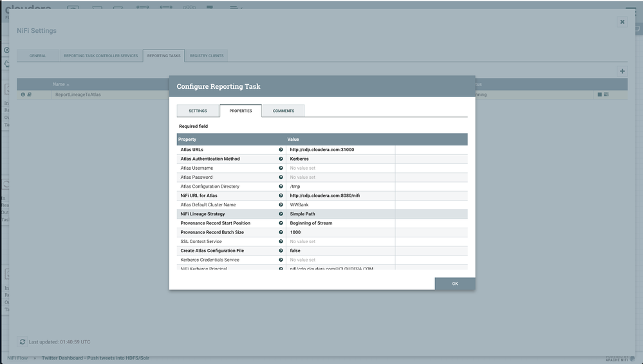Click the OK button
This screenshot has width=643, height=364.
point(455,284)
